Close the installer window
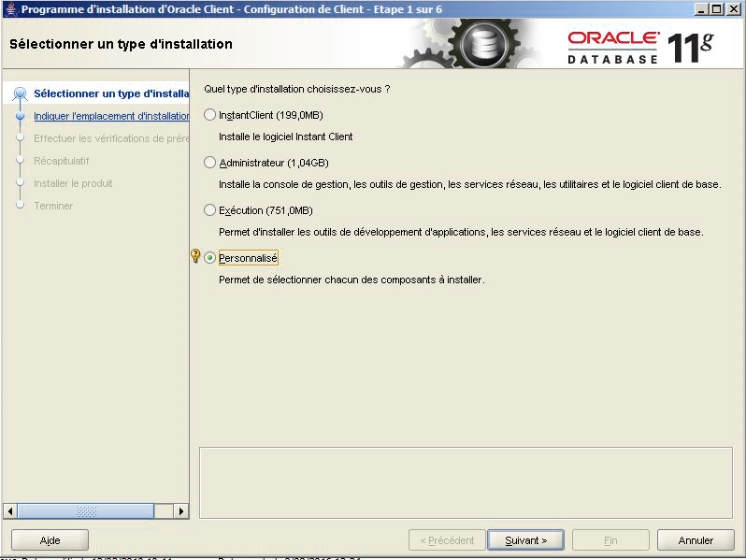Screen dimensions: 746x560 733,9
